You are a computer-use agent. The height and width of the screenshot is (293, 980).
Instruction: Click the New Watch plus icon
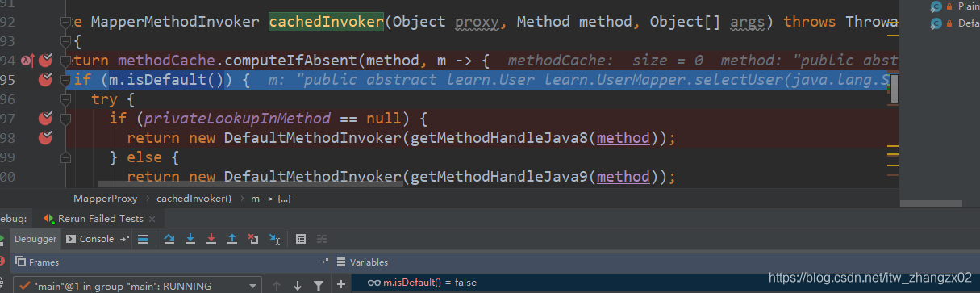tap(341, 284)
